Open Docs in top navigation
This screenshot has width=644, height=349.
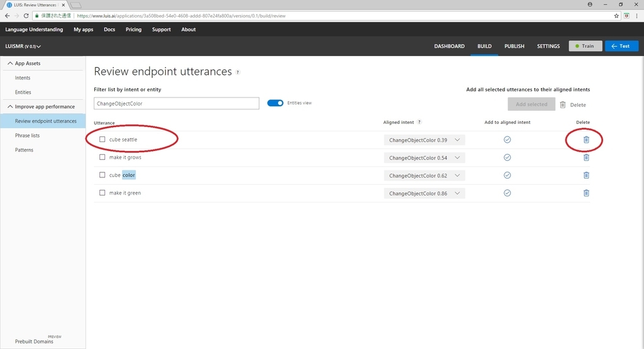tap(109, 30)
